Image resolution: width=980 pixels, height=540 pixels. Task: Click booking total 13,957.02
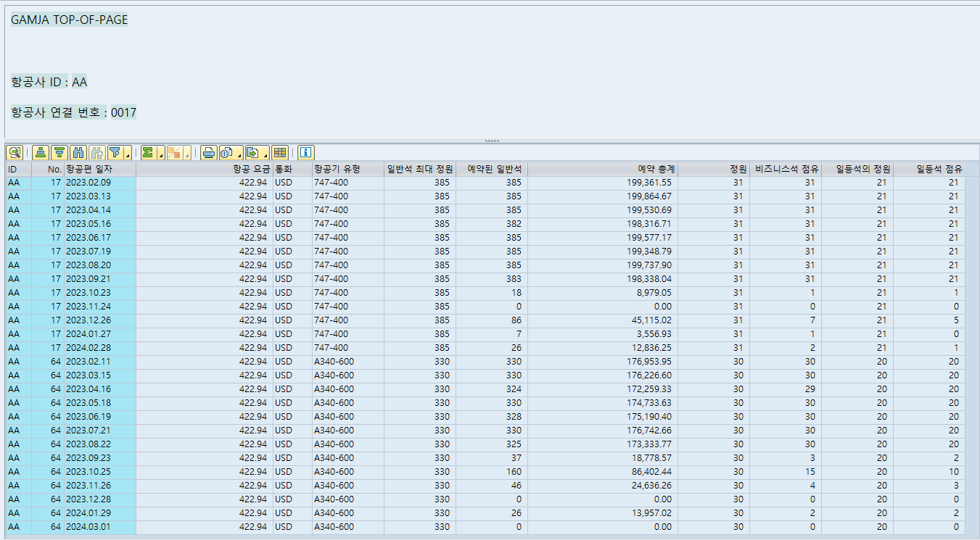coord(602,513)
